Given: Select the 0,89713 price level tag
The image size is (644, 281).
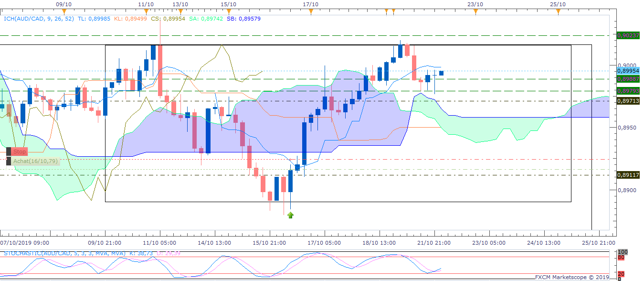Looking at the screenshot, I should click(628, 101).
